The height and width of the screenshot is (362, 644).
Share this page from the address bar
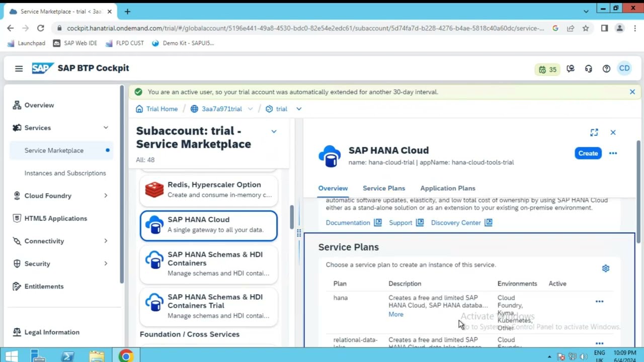point(571,28)
